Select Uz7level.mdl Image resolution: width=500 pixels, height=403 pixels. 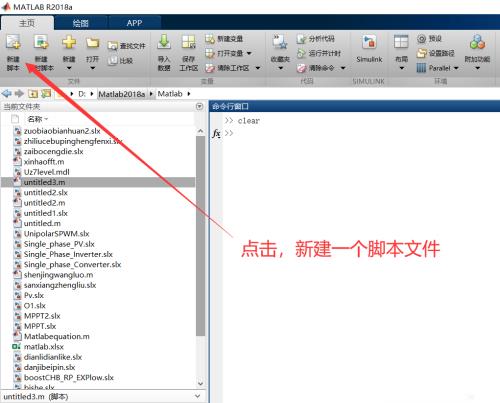(x=47, y=172)
